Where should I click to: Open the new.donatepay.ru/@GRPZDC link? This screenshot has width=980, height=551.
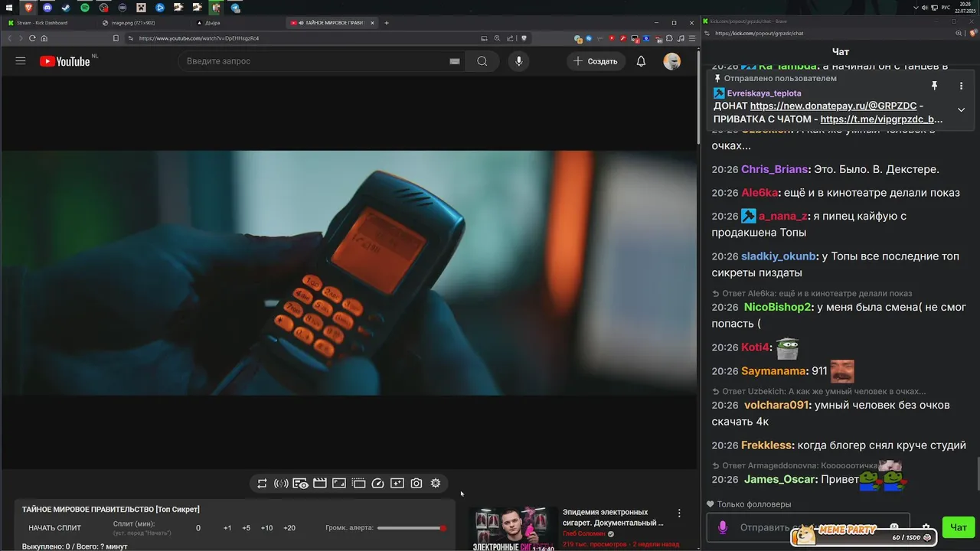pyautogui.click(x=833, y=106)
